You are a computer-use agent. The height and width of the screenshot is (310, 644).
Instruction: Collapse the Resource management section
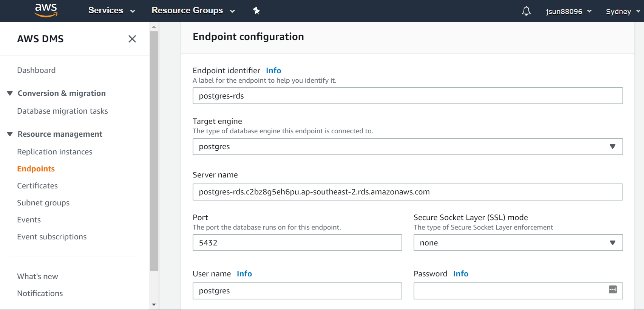(10, 134)
